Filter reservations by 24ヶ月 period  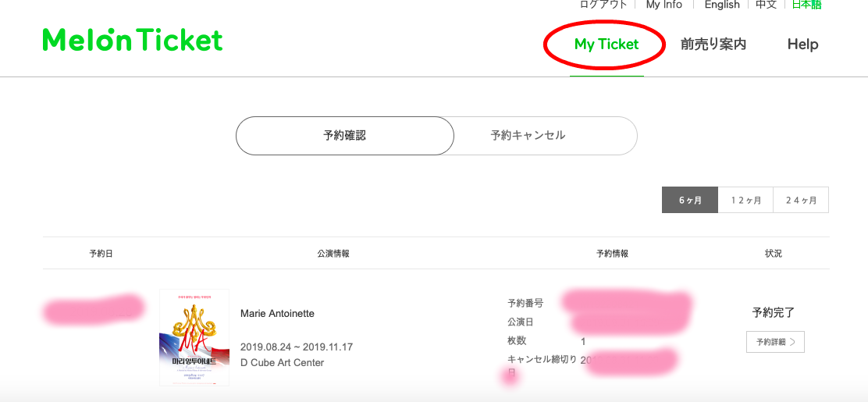[801, 200]
